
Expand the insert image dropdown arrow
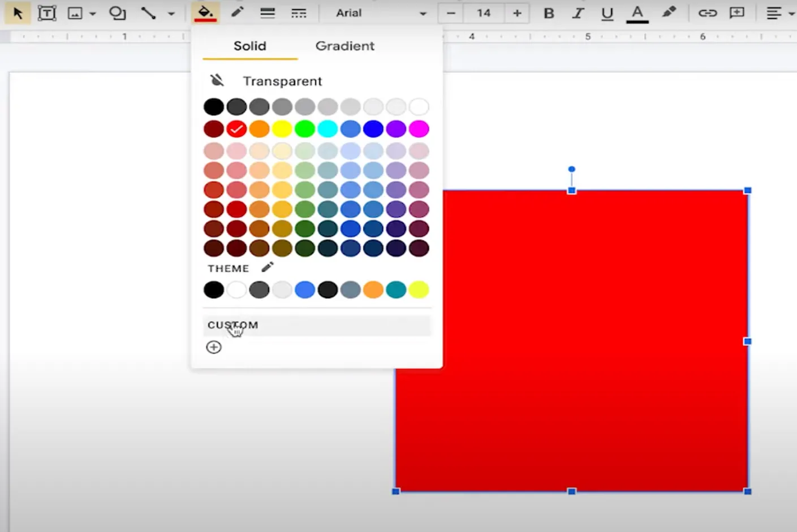pos(93,13)
